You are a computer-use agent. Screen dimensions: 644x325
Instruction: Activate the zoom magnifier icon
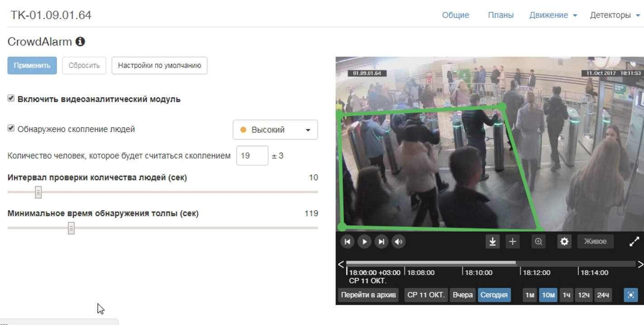pos(539,242)
